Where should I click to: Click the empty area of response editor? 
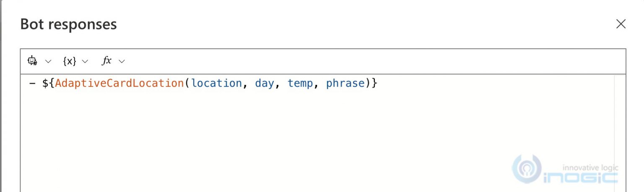pyautogui.click(x=293, y=134)
